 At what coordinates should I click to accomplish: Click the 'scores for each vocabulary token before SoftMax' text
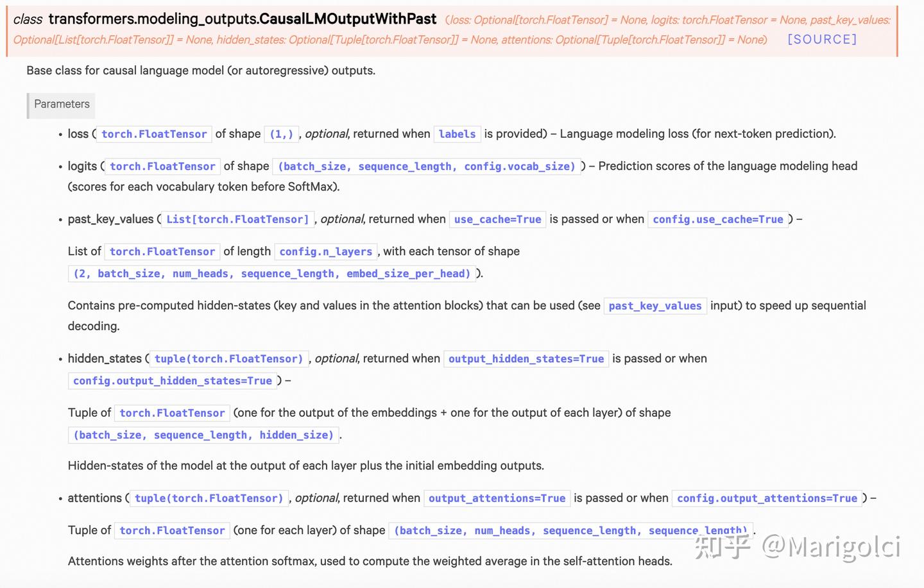203,187
